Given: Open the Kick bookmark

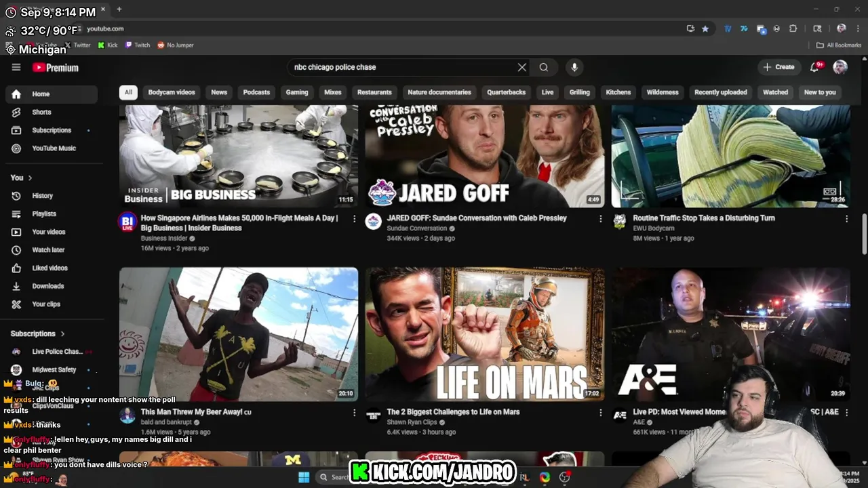Looking at the screenshot, I should pyautogui.click(x=108, y=45).
